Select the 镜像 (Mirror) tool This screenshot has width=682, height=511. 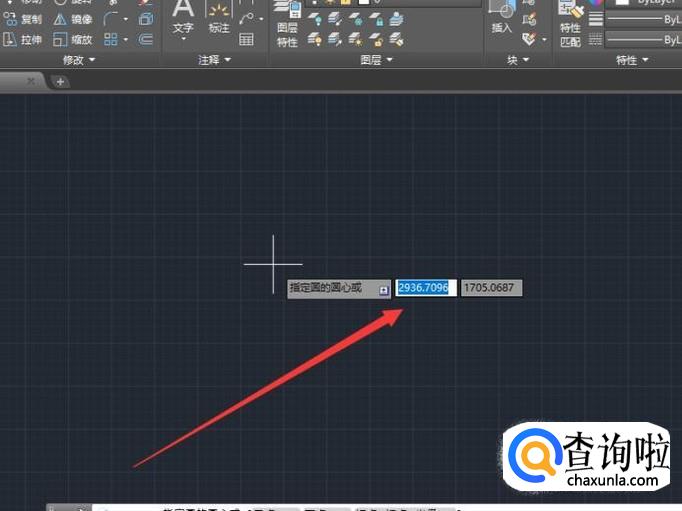pos(73,19)
